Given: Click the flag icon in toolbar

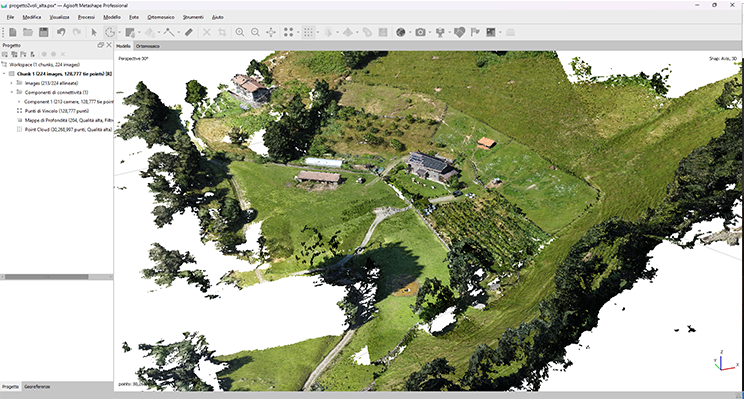Looking at the screenshot, I should pos(475,32).
